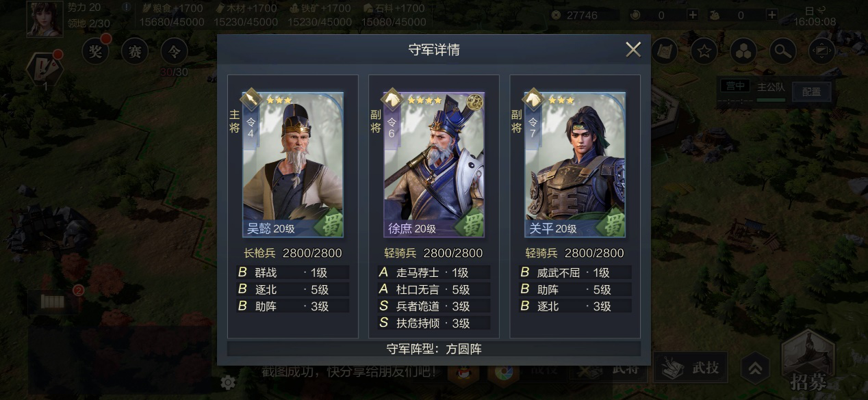The width and height of the screenshot is (868, 400).
Task: Close the 守军详情 dialog
Action: click(x=633, y=49)
